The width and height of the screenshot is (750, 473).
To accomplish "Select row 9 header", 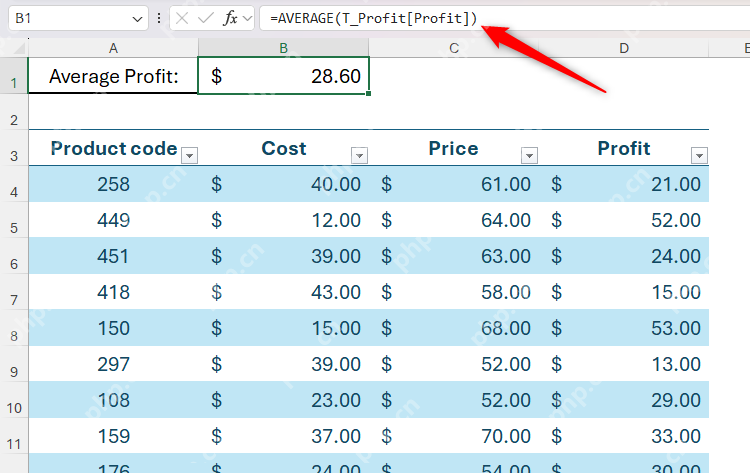I will (14, 364).
